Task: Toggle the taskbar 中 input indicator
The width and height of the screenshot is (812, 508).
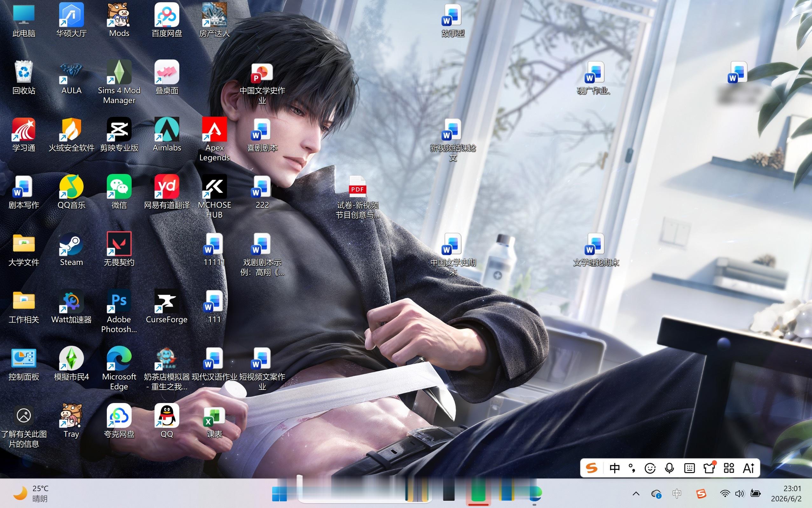Action: [677, 494]
